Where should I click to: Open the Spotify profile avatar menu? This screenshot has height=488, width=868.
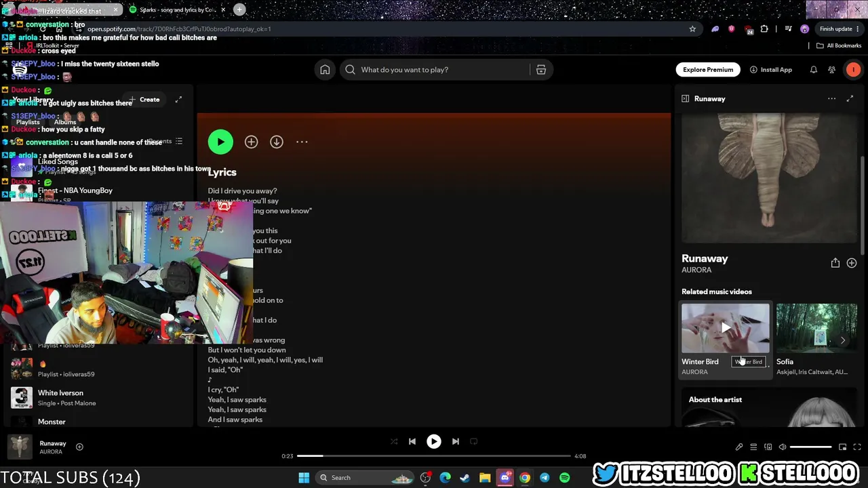[x=853, y=70]
